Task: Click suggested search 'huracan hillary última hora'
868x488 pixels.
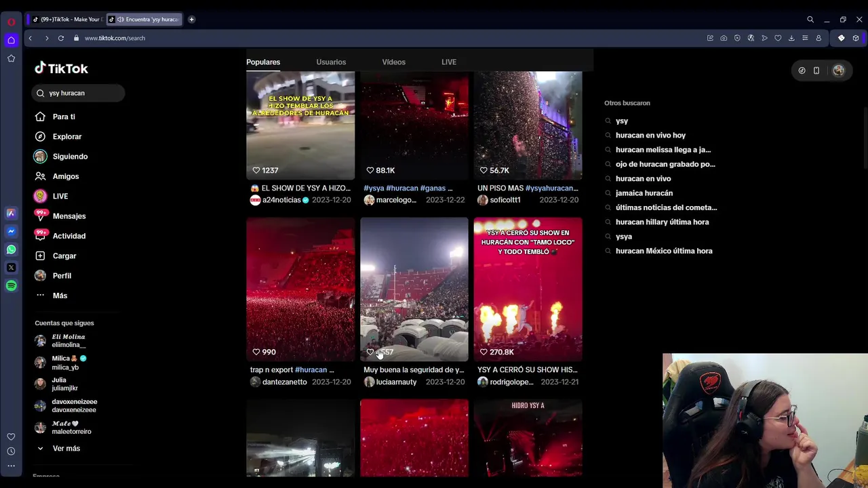Action: [662, 222]
